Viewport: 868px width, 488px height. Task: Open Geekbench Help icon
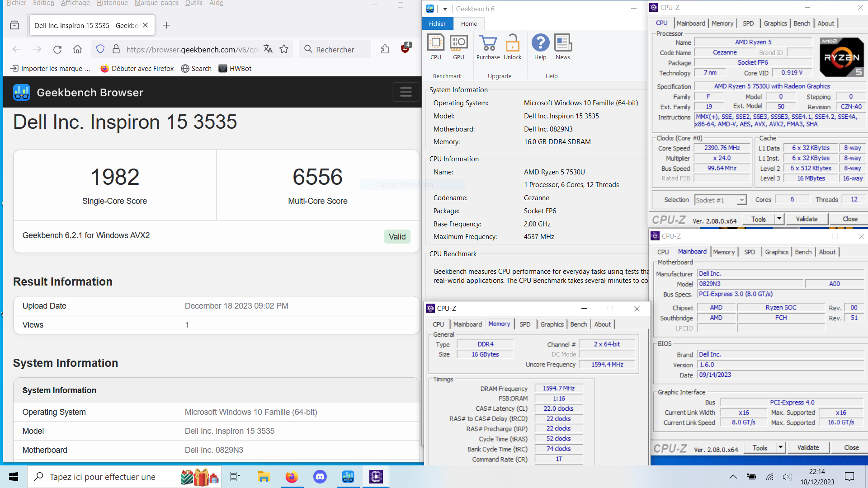540,47
